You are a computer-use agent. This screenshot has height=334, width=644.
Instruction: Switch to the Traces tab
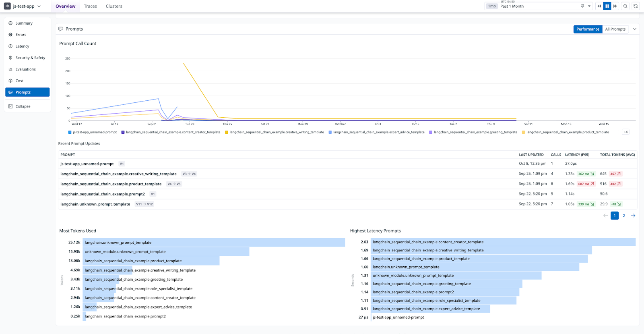90,6
